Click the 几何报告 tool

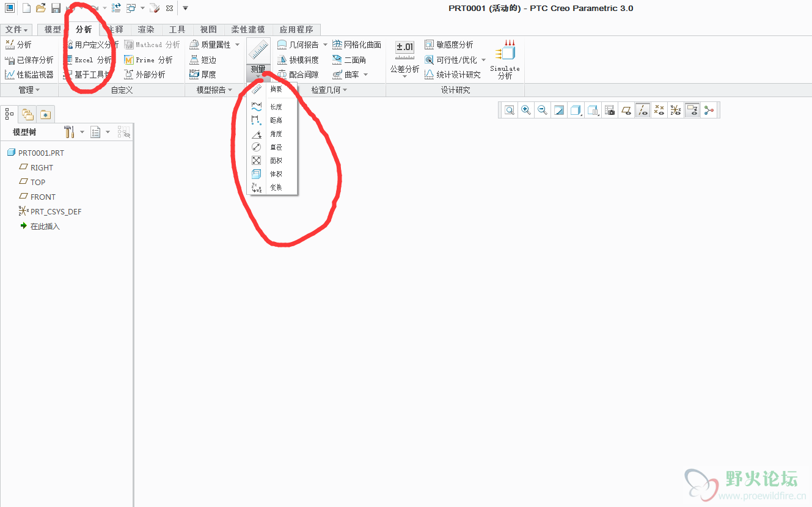[298, 45]
